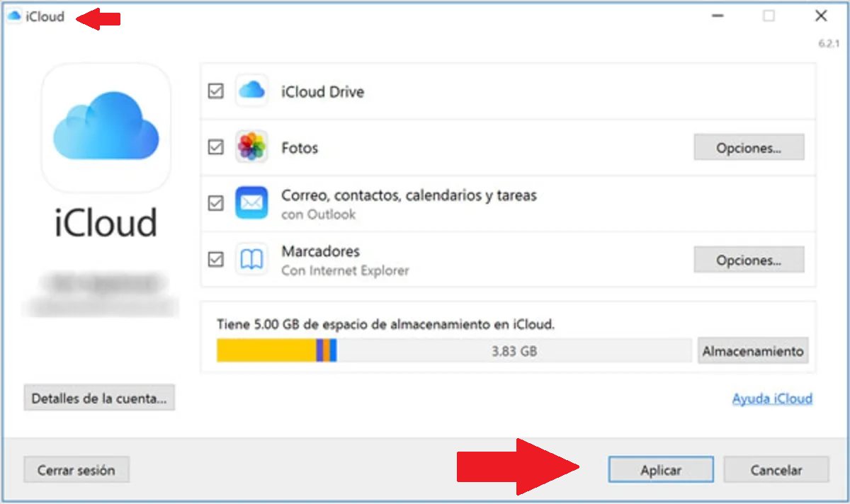
Task: Click the Fotos label
Action: pyautogui.click(x=300, y=148)
